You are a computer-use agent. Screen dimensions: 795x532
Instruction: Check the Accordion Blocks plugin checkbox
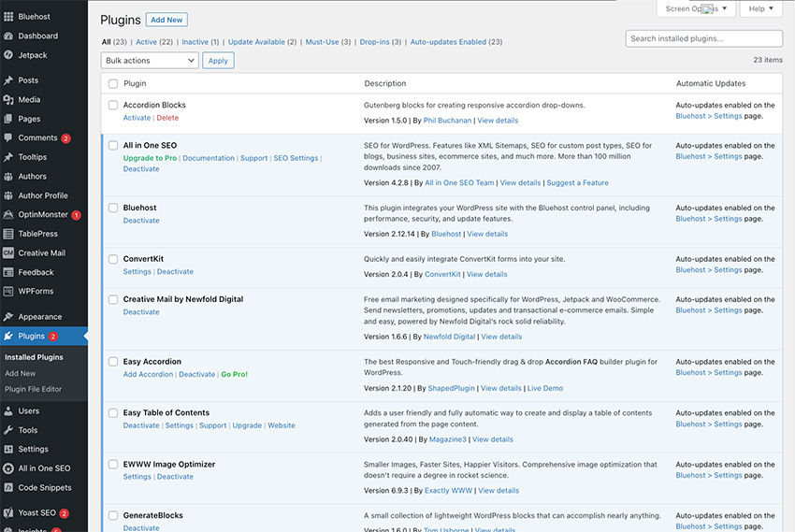(x=113, y=106)
